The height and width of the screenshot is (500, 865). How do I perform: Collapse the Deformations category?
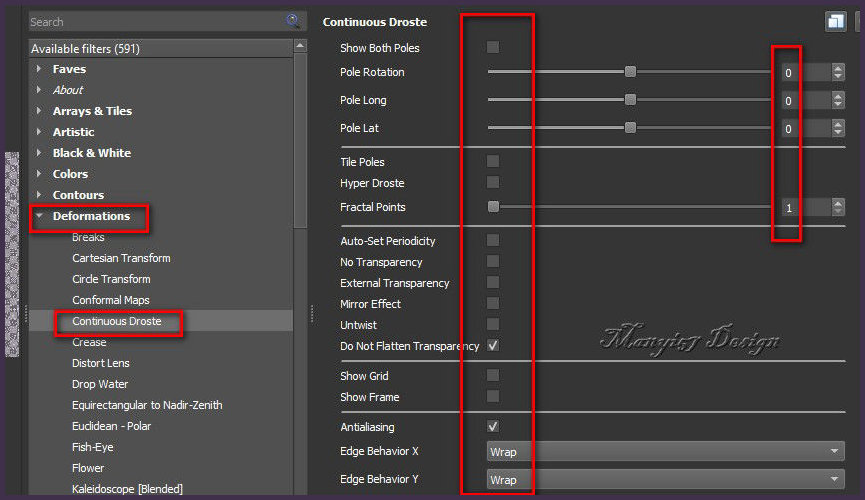coord(39,216)
